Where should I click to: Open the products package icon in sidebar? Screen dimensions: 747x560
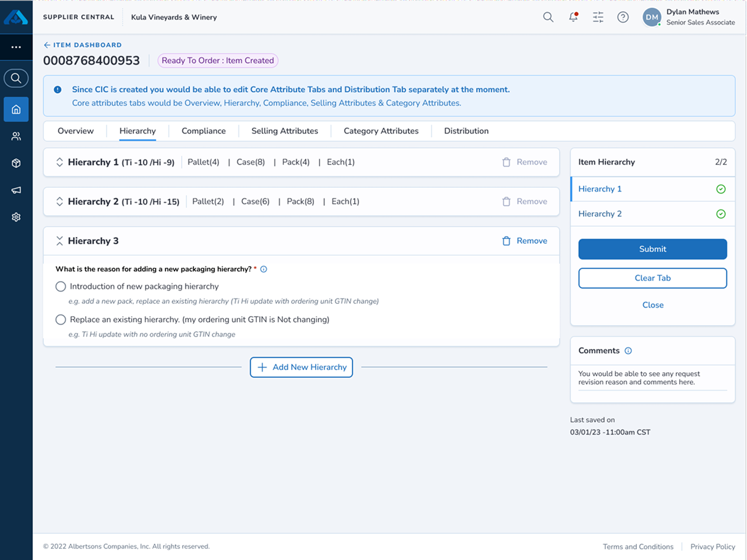[x=16, y=163]
